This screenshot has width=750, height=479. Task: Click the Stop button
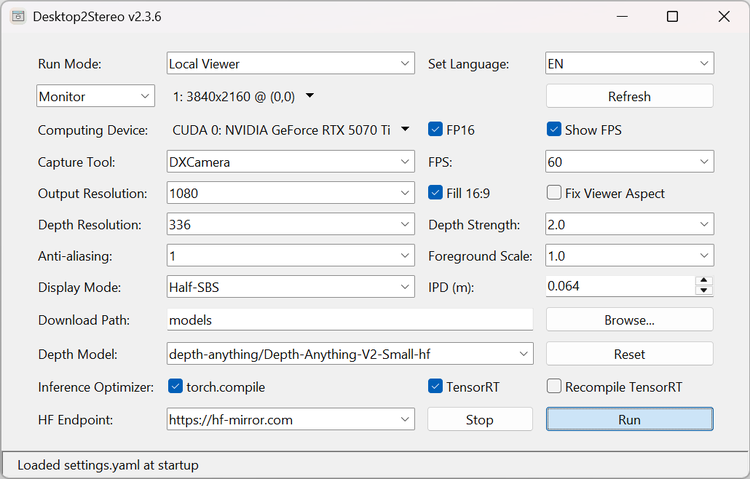click(480, 420)
